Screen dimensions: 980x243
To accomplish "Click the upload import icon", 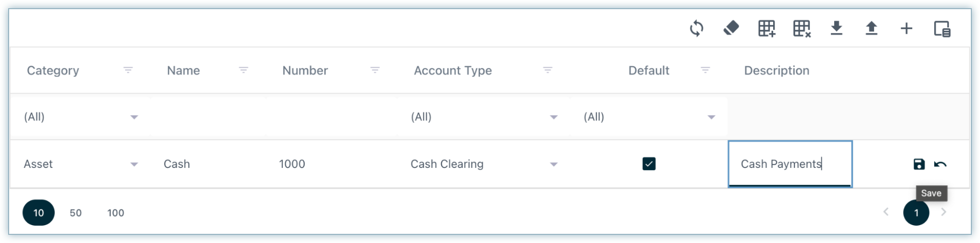I will tap(871, 28).
